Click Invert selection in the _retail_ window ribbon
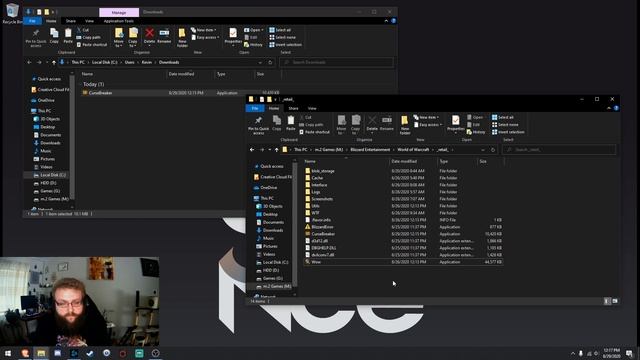This screenshot has width=640, height=360. point(508,132)
